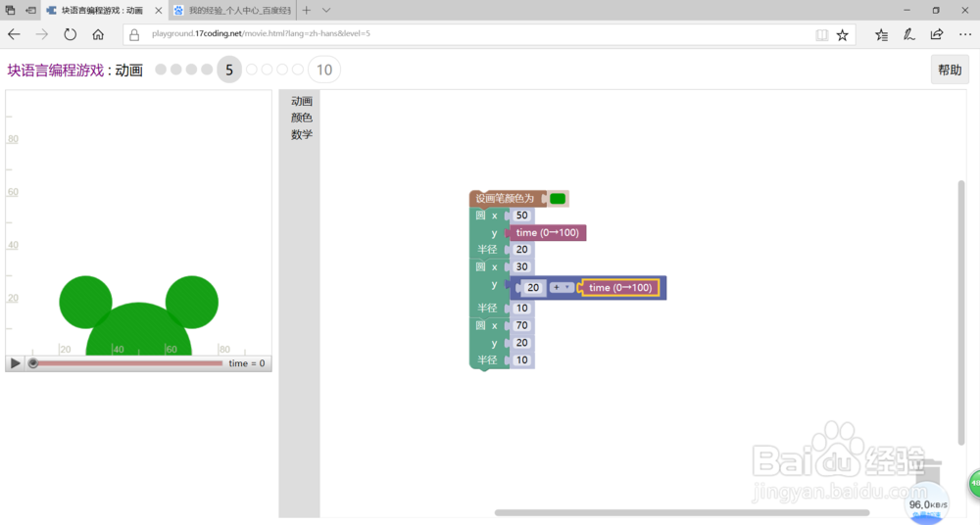This screenshot has height=525, width=980.
Task: Click the animation time slider track
Action: pos(128,363)
